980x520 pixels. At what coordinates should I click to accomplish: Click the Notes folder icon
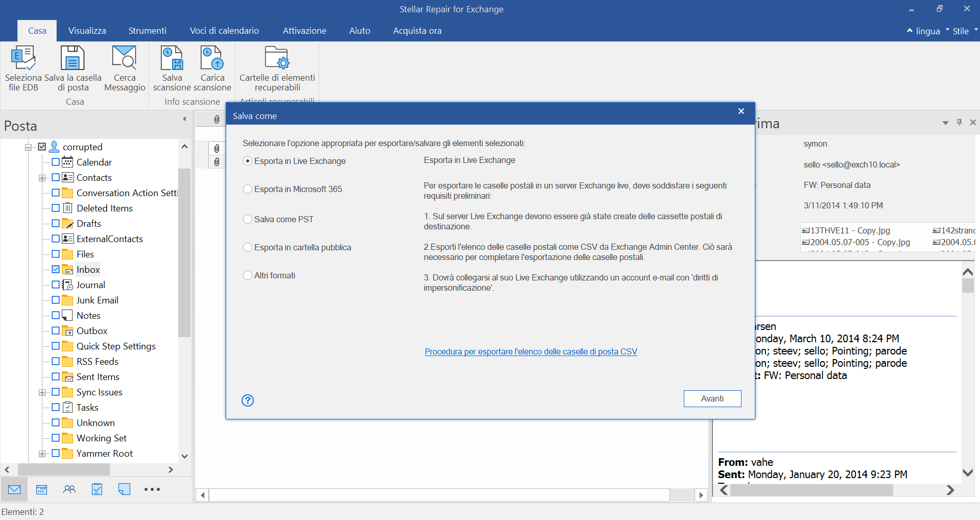[67, 315]
